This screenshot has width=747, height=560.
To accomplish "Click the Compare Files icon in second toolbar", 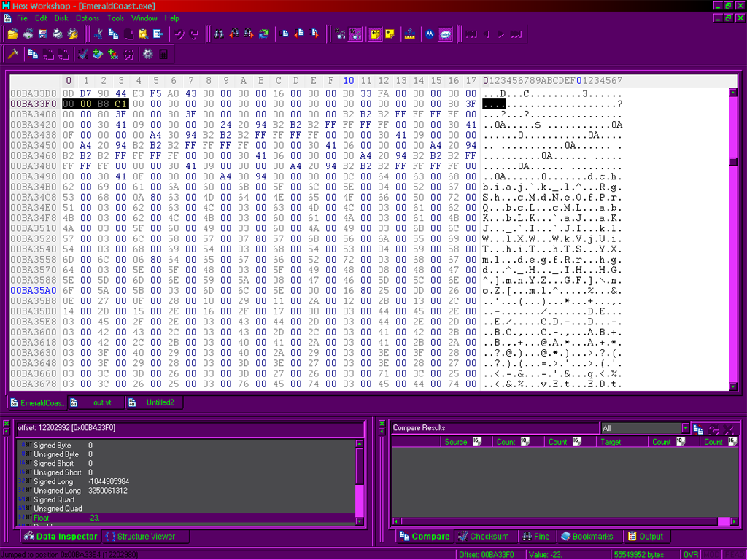I will (x=33, y=54).
